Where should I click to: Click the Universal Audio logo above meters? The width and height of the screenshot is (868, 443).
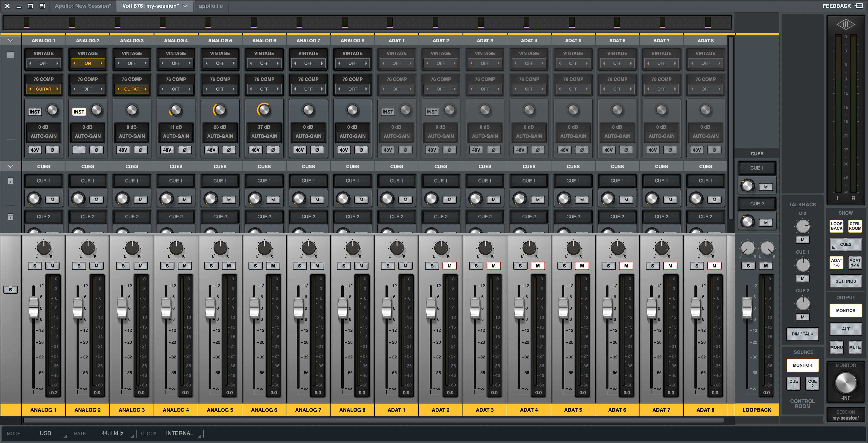point(845,25)
